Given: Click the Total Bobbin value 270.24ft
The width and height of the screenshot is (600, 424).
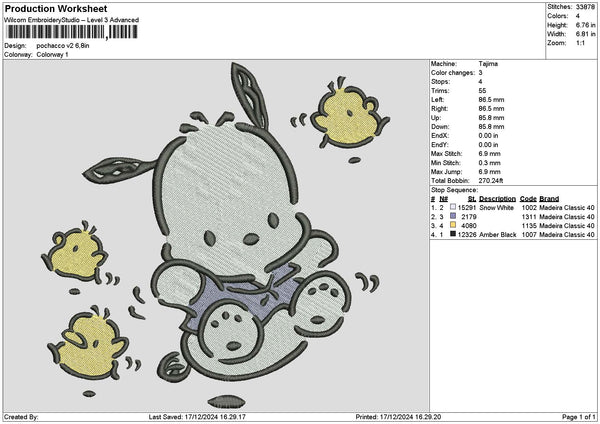Looking at the screenshot, I should click(x=491, y=181).
